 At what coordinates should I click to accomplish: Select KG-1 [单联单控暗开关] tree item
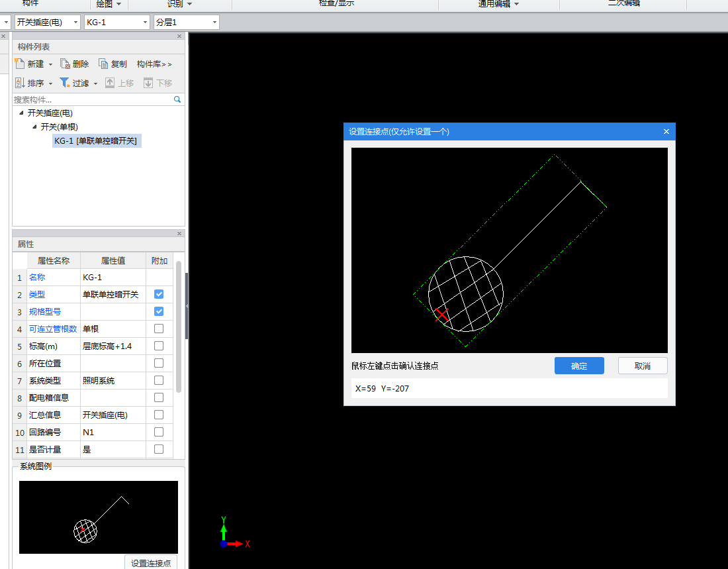point(97,141)
